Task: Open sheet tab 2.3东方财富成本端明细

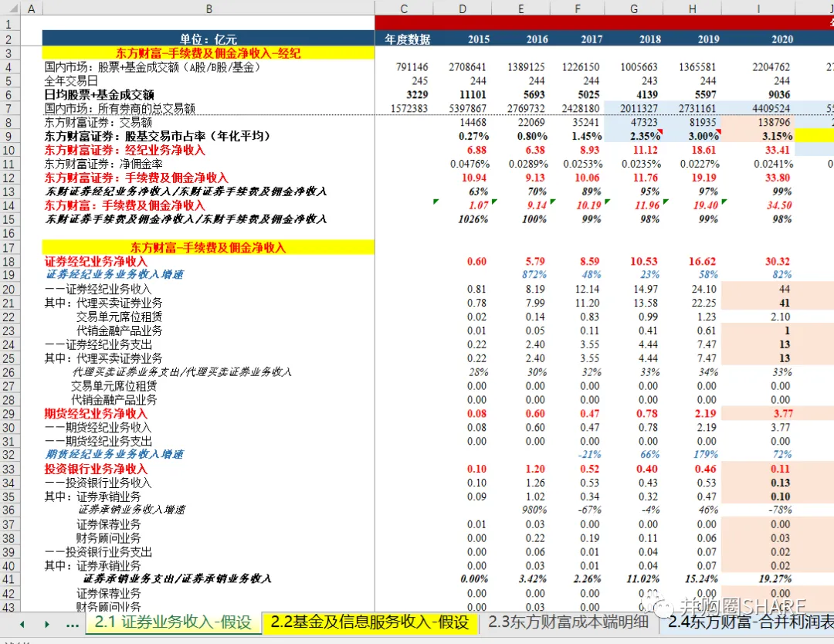Action: [x=568, y=622]
